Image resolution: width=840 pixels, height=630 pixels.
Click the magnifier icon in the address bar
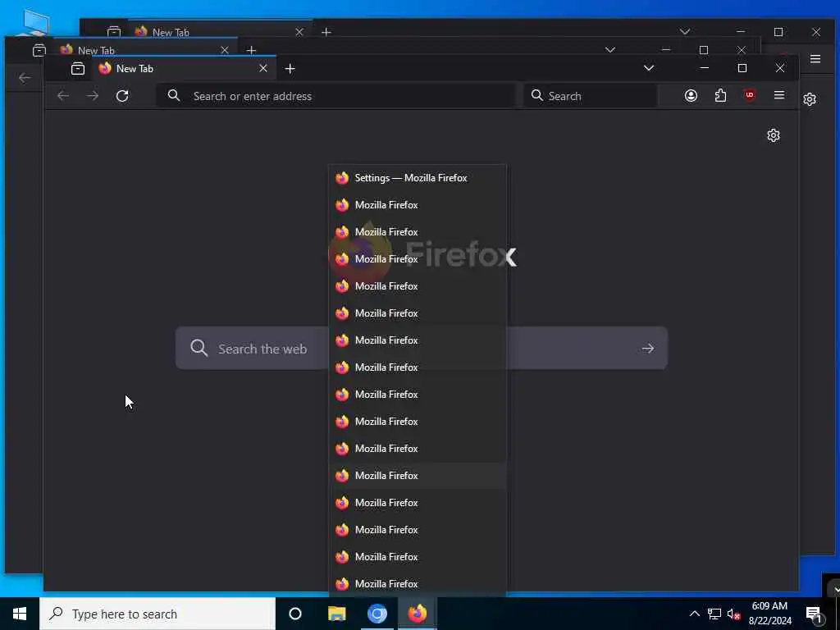(174, 95)
